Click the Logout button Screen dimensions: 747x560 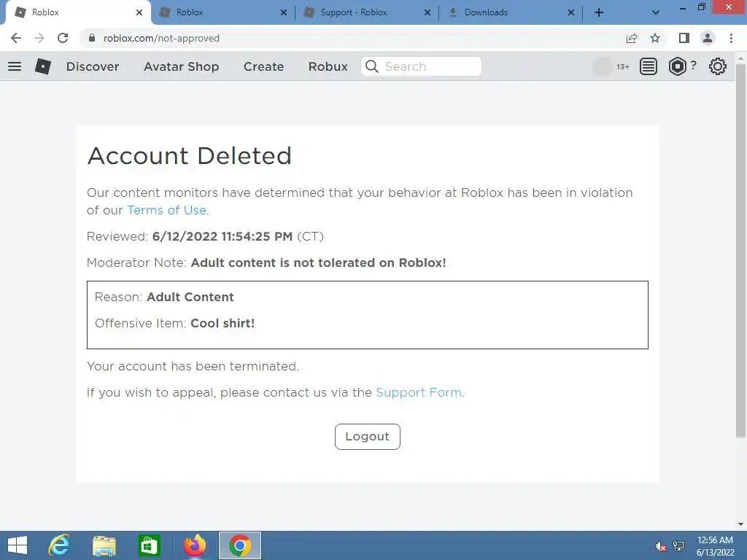click(368, 437)
